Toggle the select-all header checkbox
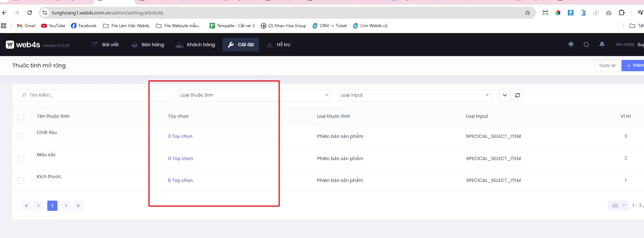The height and width of the screenshot is (238, 644). point(21,117)
